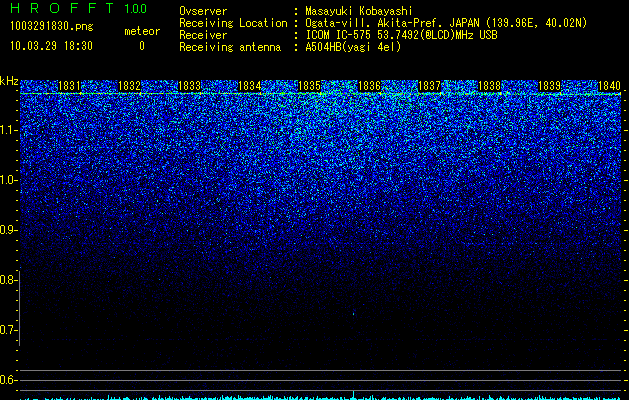This screenshot has height=400, width=629.
Task: Click the 1839 time marker
Action: tap(550, 86)
